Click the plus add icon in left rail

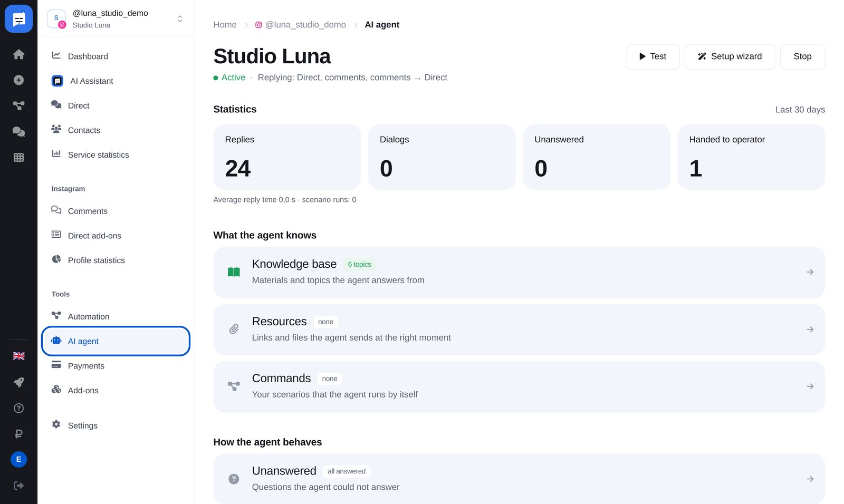click(18, 80)
